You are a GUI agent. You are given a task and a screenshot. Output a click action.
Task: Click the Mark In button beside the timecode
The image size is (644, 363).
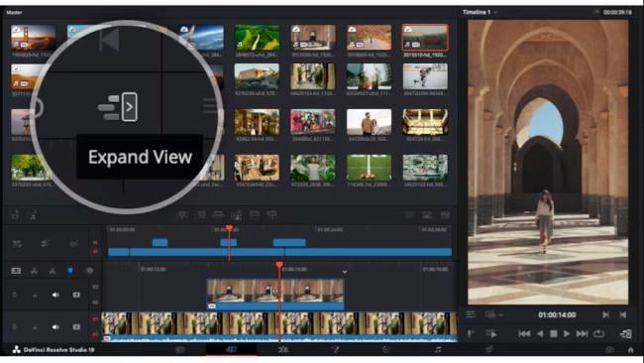click(605, 315)
